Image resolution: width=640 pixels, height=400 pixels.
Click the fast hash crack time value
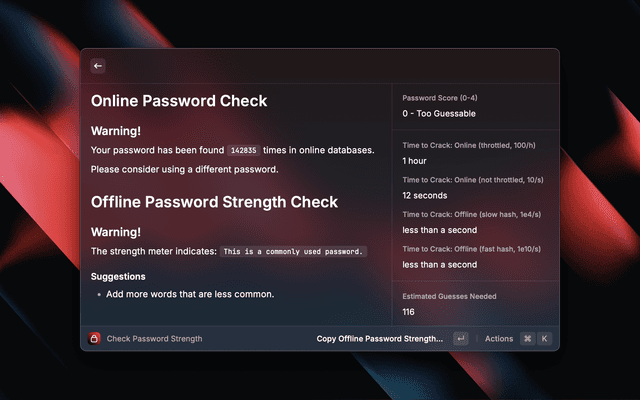439,265
